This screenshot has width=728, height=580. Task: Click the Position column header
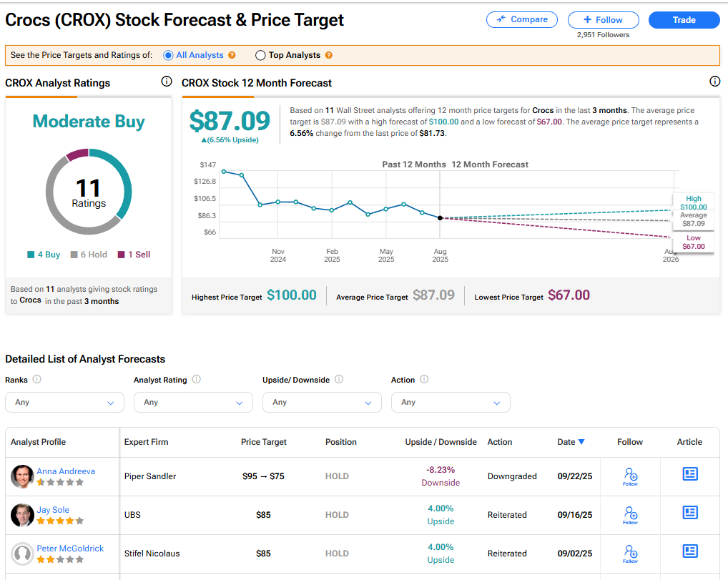tap(341, 442)
